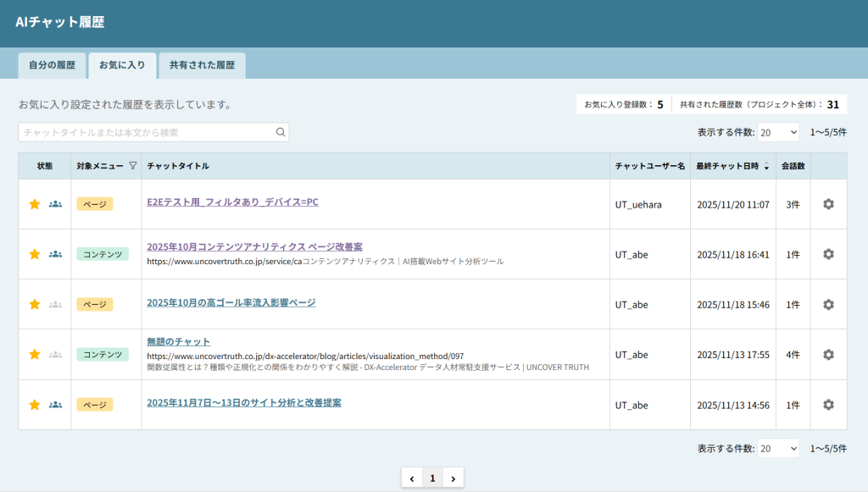Click the chat title search field
The image size is (868, 492).
click(148, 132)
